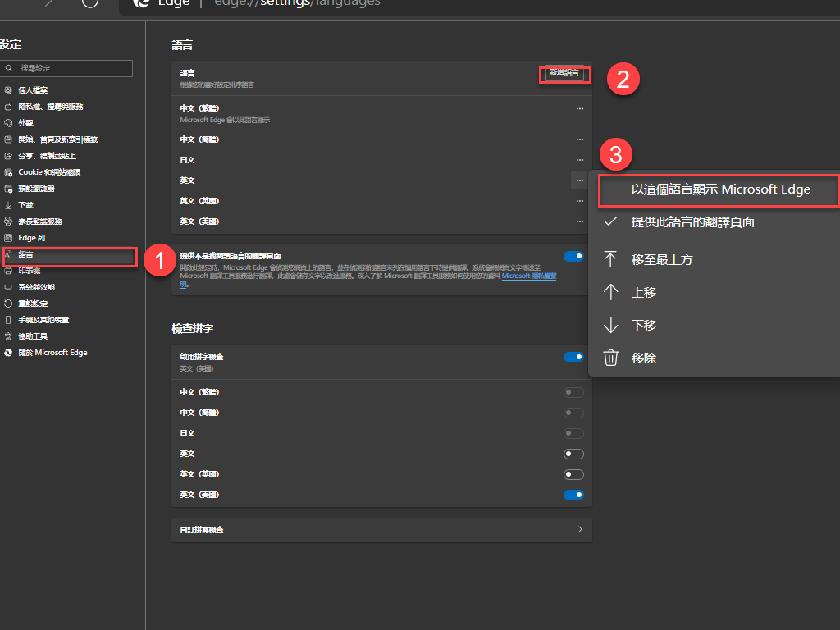Select 移除 with the trash icon
840x630 pixels.
[x=714, y=358]
